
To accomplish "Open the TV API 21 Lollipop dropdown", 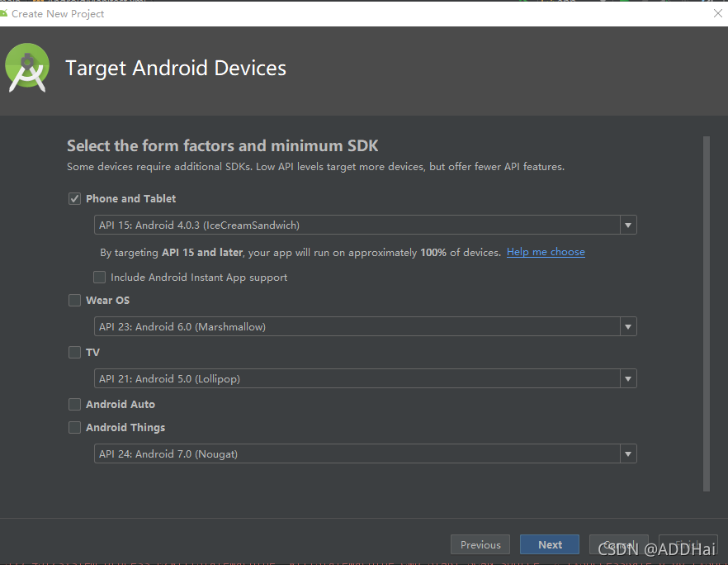I will [628, 378].
